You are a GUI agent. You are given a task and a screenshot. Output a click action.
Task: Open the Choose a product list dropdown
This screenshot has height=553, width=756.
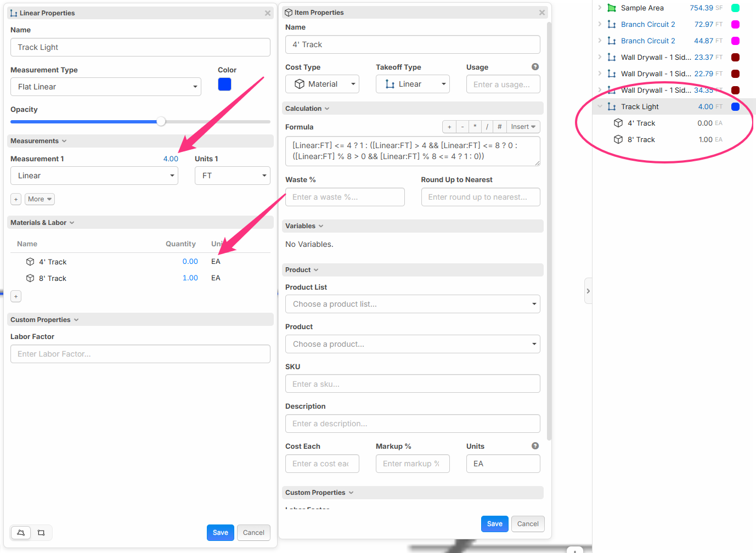(412, 304)
